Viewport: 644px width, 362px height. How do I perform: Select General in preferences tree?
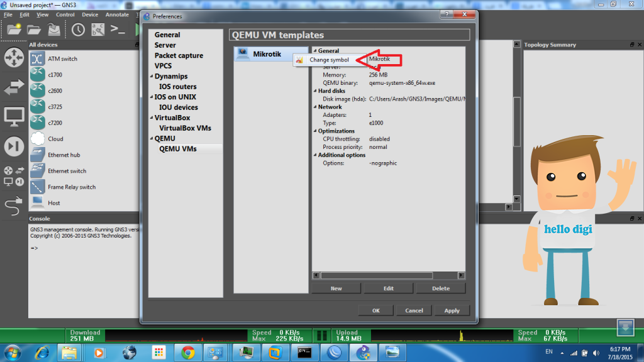coord(167,35)
